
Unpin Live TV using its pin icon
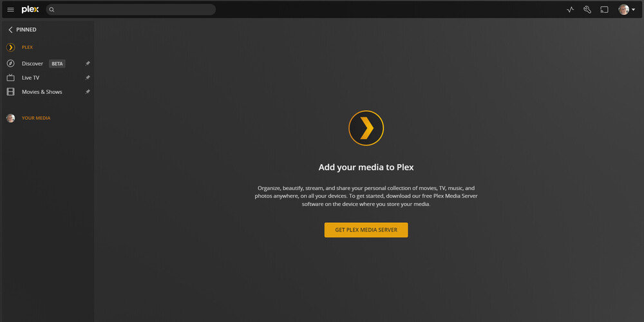click(88, 78)
